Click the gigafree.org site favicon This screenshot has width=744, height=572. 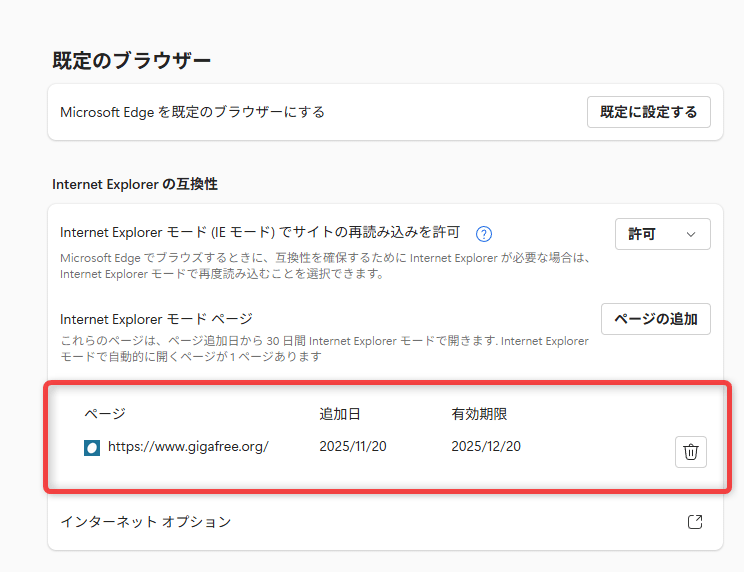[92, 447]
